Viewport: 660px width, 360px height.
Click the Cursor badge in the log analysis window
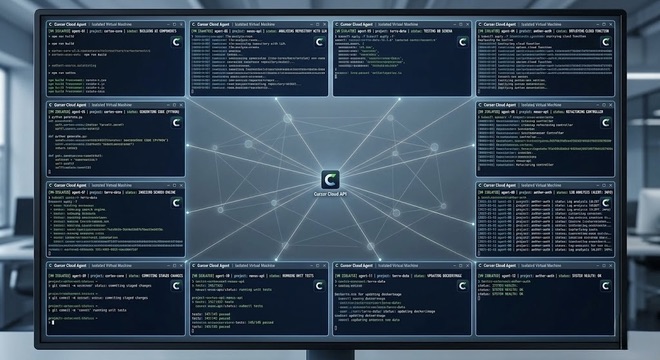(606, 203)
